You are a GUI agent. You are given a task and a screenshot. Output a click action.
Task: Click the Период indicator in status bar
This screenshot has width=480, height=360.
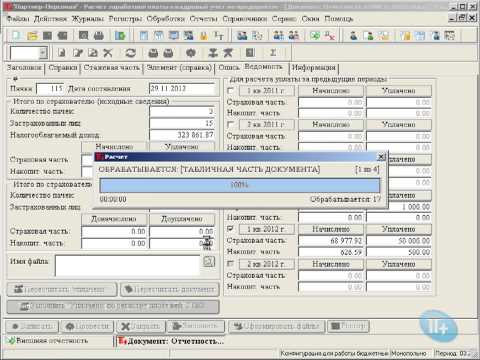coord(456,353)
